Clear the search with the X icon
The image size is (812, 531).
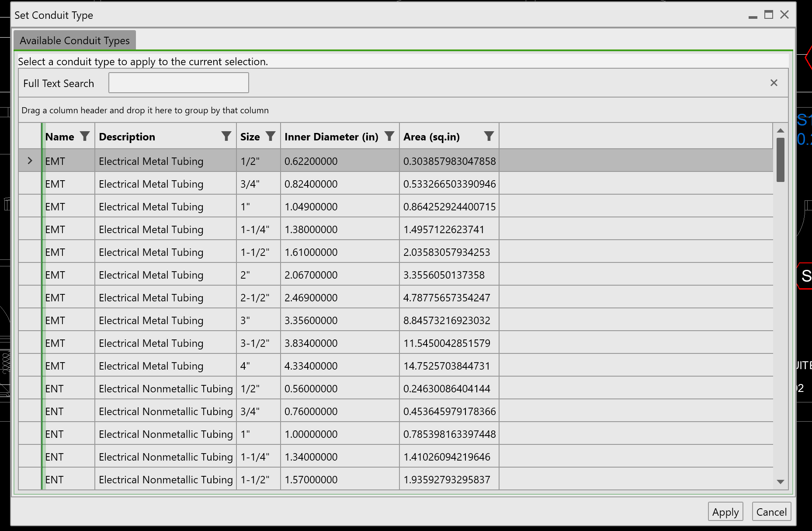click(774, 83)
